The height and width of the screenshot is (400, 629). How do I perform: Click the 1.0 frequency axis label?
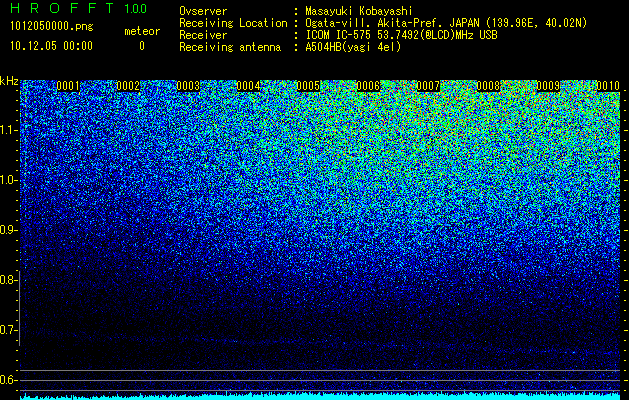[x=8, y=181]
